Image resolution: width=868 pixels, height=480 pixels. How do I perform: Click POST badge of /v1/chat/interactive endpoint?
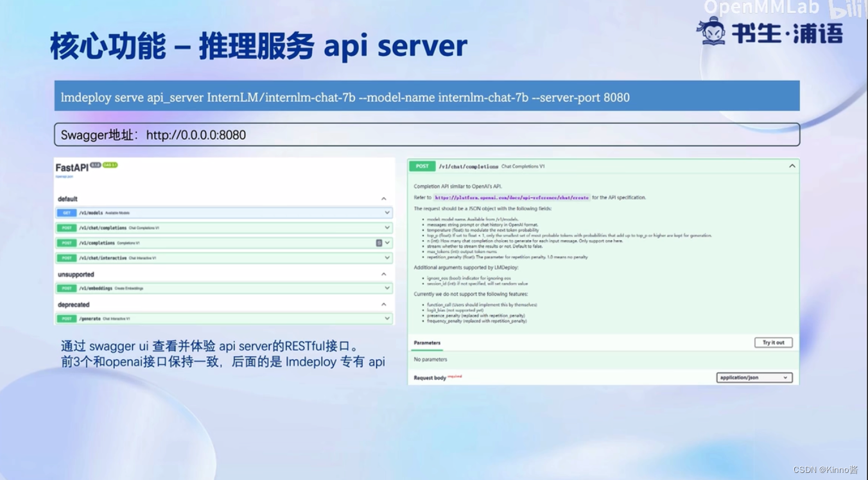click(67, 258)
